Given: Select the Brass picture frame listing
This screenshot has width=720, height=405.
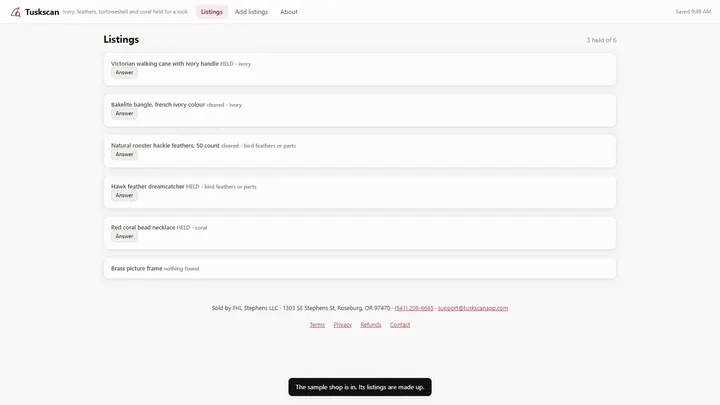Looking at the screenshot, I should pos(360,268).
